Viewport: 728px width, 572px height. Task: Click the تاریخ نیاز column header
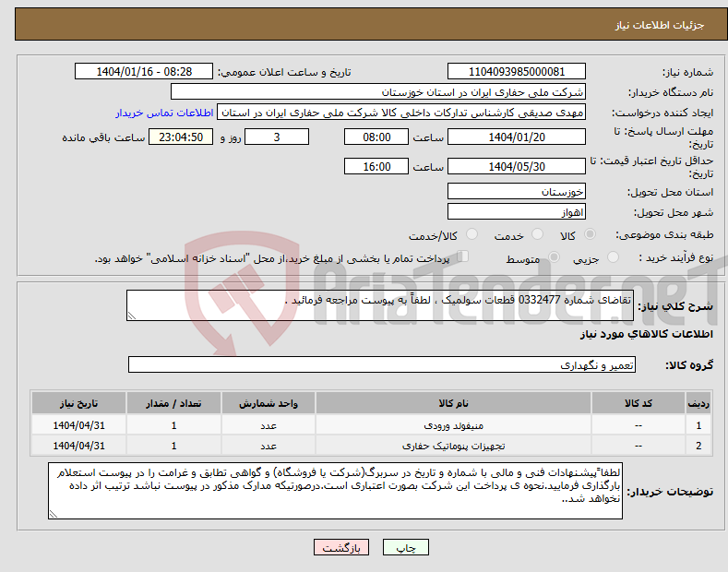[x=78, y=403]
